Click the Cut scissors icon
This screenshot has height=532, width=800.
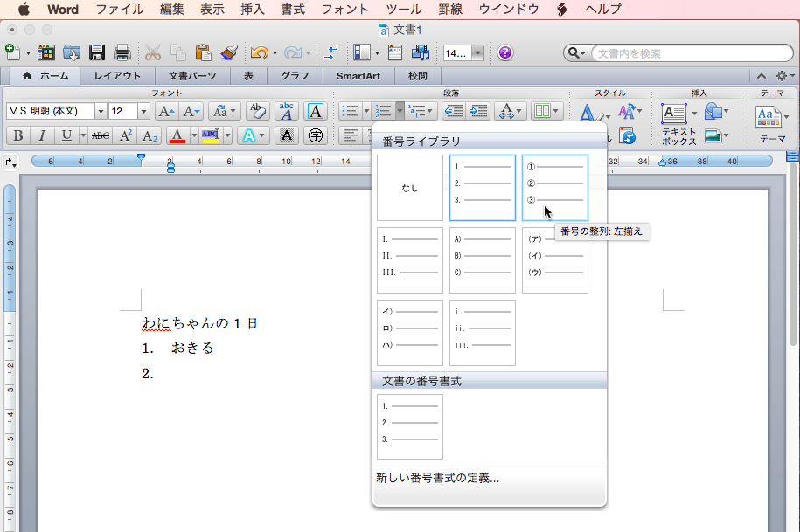tap(152, 52)
